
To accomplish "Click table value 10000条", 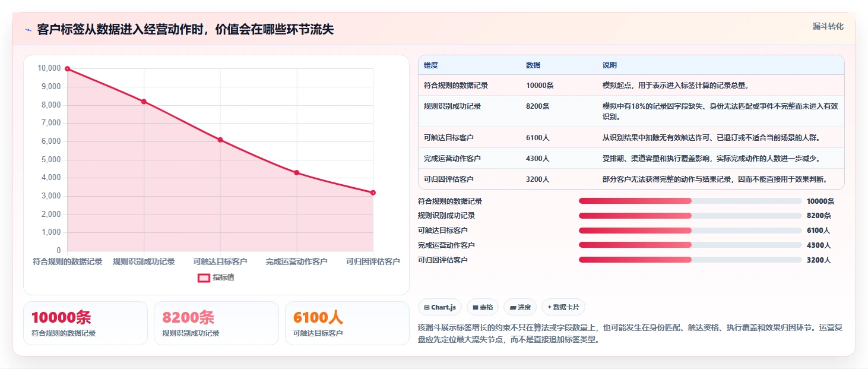I will 540,86.
